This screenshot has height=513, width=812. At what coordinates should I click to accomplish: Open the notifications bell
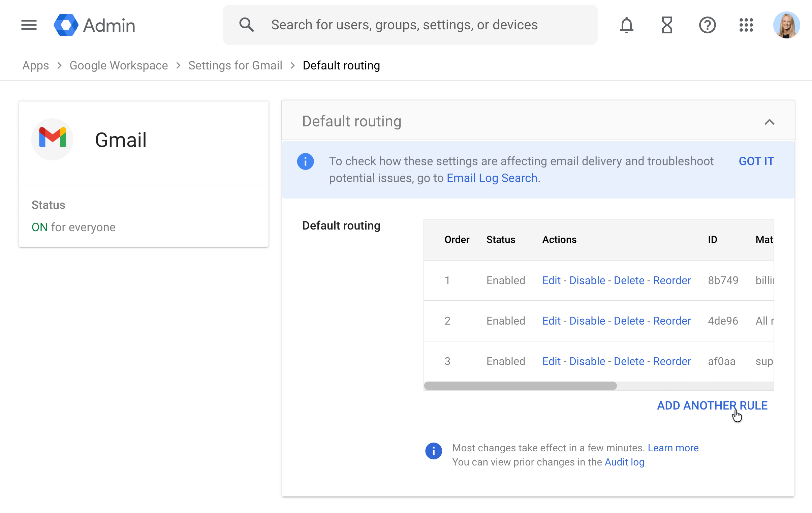click(627, 25)
